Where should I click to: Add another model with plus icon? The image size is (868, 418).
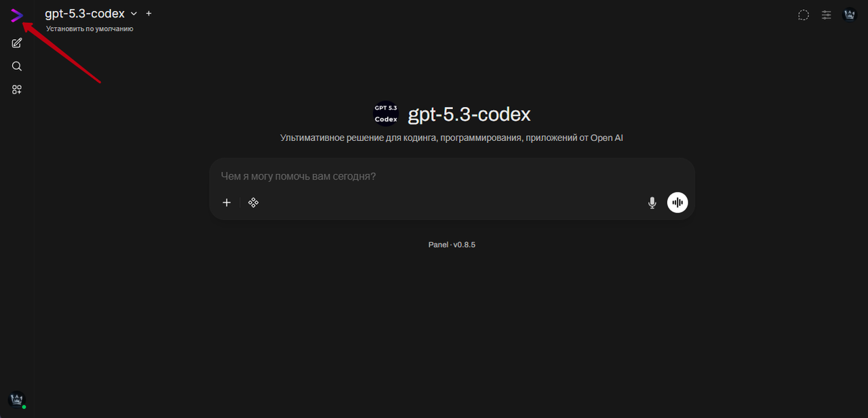pos(149,14)
